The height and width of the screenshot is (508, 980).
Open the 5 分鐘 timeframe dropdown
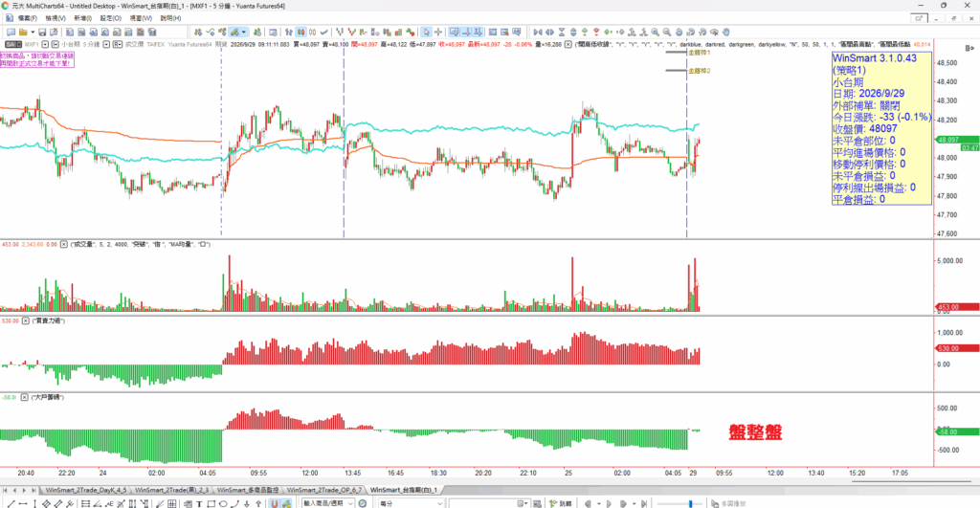106,44
